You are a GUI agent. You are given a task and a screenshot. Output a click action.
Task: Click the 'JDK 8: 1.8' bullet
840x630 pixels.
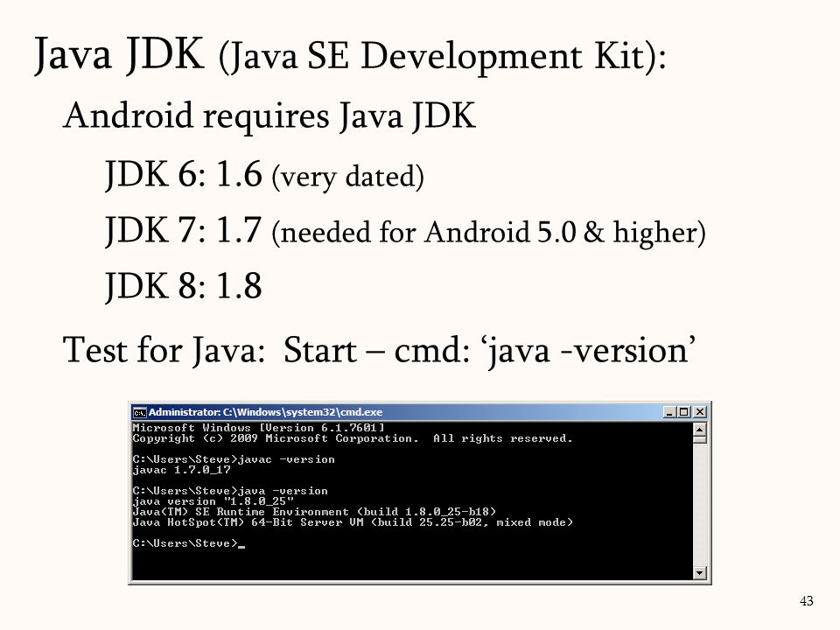pos(183,287)
